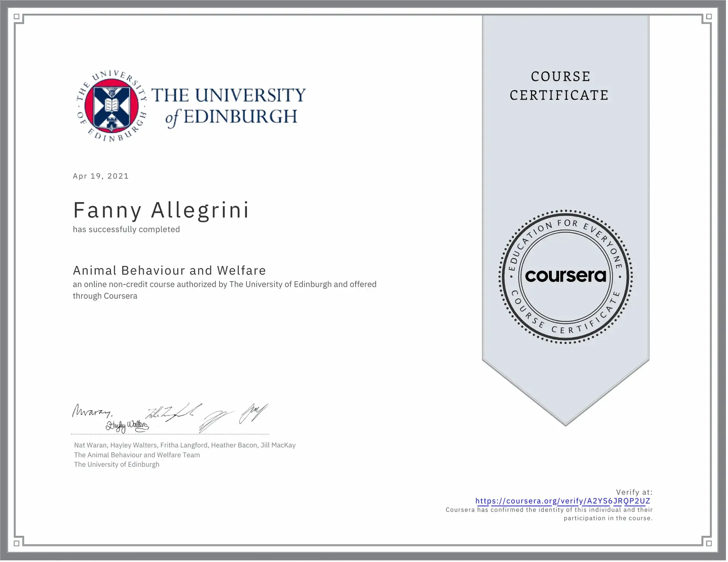Click the 'online non-credit course authorized' description

tap(225, 291)
